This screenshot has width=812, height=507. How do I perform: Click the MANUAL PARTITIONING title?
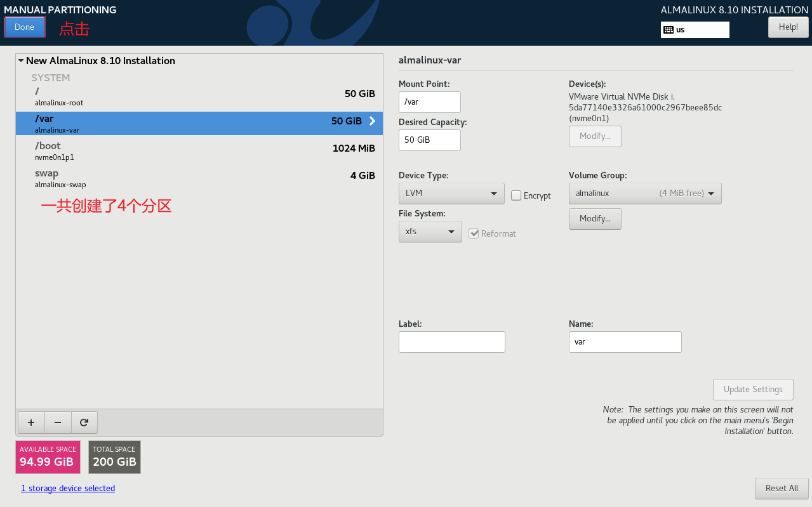[60, 10]
